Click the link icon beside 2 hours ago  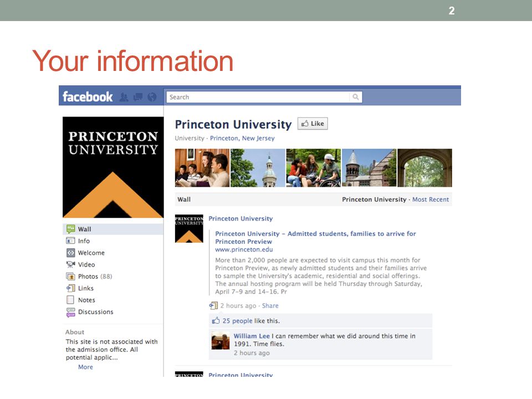[213, 306]
